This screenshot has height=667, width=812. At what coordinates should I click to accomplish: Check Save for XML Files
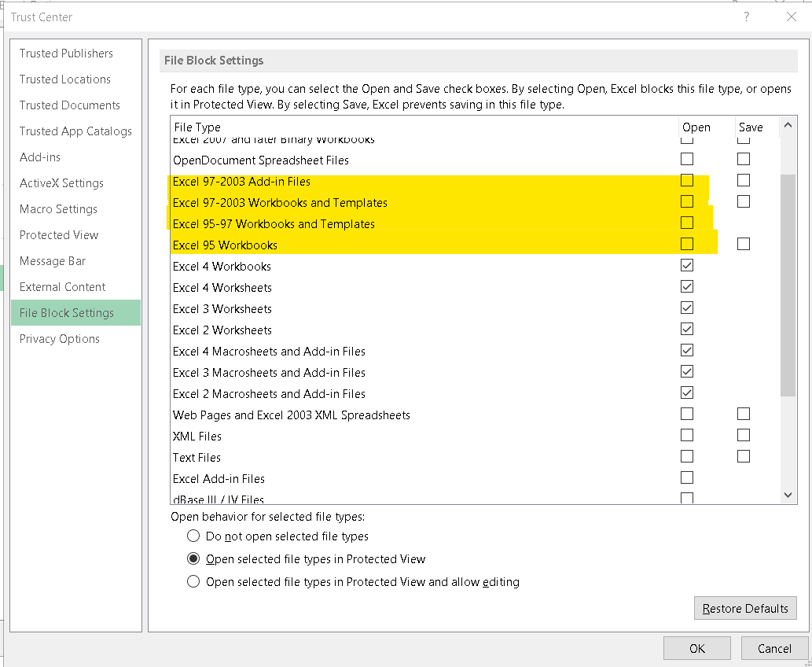(743, 435)
